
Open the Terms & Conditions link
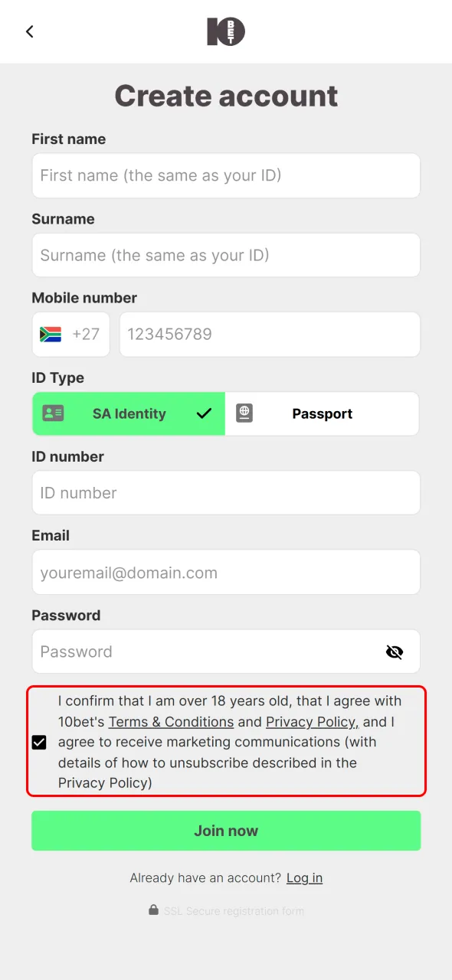(171, 721)
